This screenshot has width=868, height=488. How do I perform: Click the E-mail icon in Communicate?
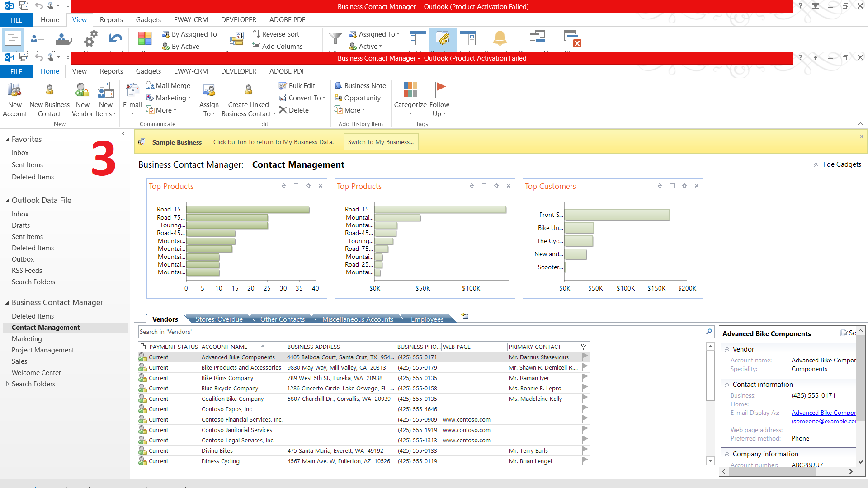pyautogui.click(x=132, y=90)
